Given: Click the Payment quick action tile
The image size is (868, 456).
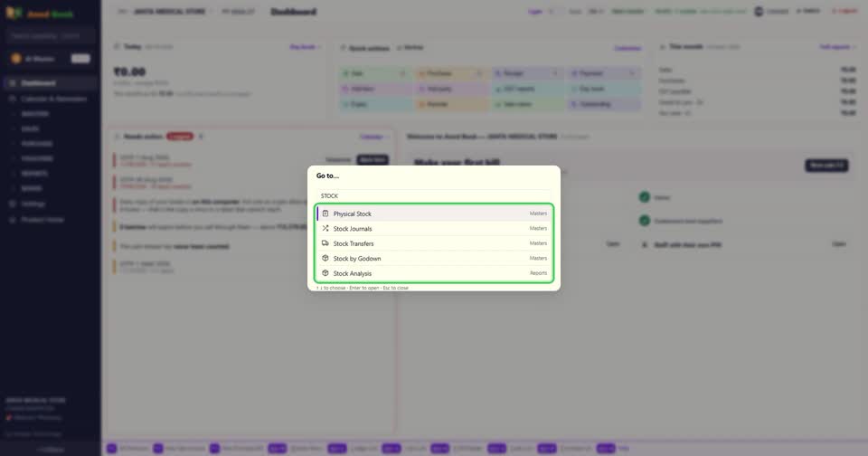Looking at the screenshot, I should click(604, 73).
